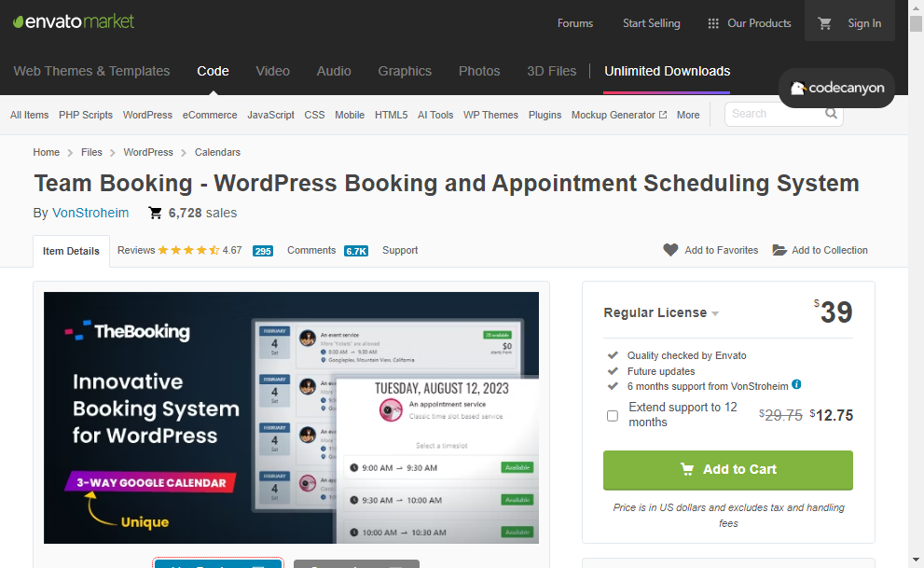This screenshot has height=568, width=924.
Task: Click the 6.7K comments count badge
Action: pyautogui.click(x=356, y=251)
